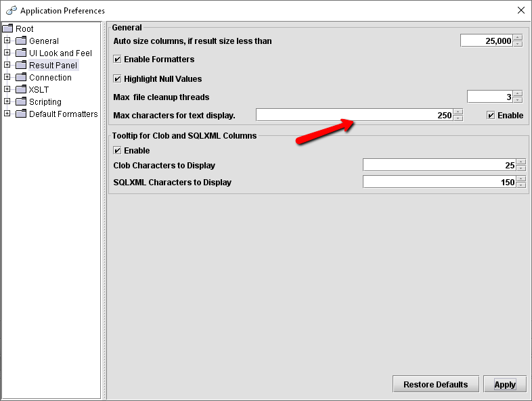The image size is (532, 401).
Task: Decrease max file cleanup threads
Action: coord(518,99)
